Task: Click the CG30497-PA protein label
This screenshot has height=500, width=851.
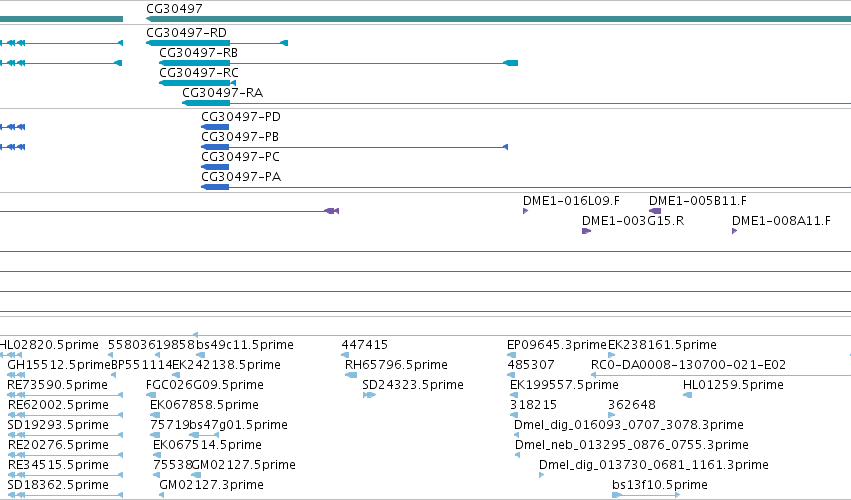Action: point(241,177)
